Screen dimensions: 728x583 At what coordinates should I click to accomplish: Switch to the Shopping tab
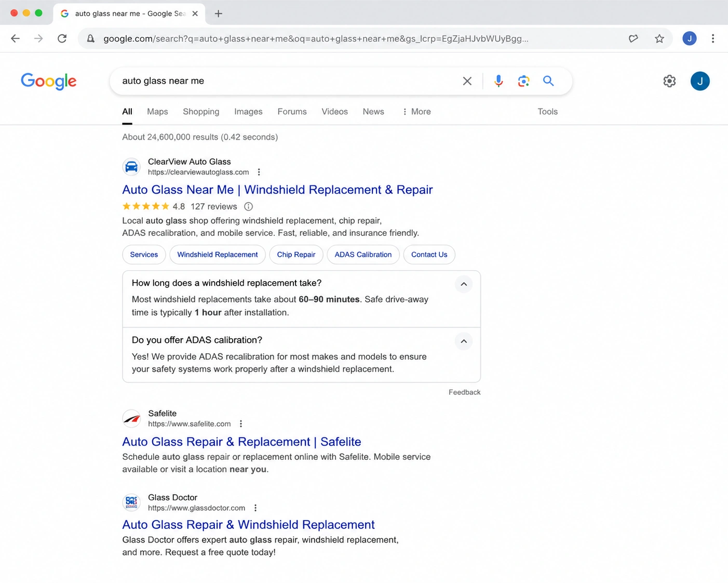point(201,112)
